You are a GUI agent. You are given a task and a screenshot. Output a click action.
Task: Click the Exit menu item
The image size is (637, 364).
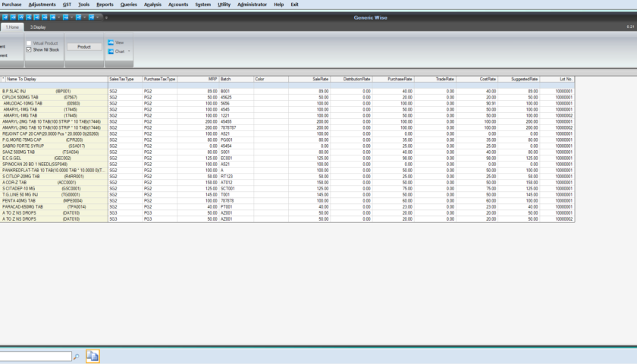294,5
